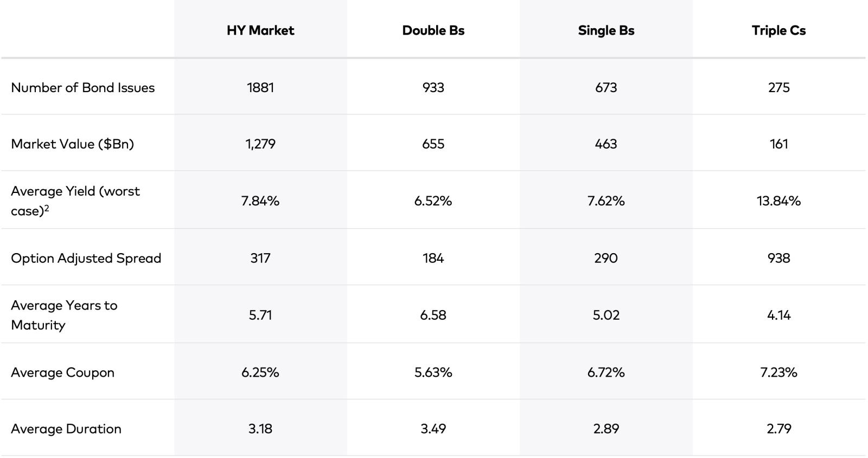The image size is (868, 458).
Task: Click the 5.02 Single Bs maturity cell
Action: point(606,315)
